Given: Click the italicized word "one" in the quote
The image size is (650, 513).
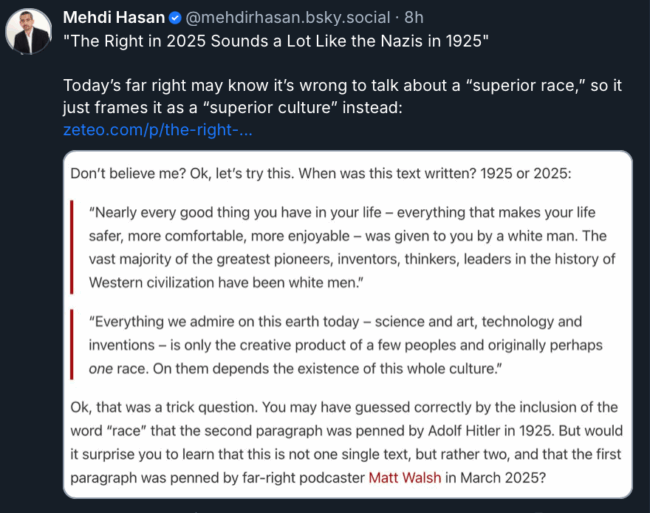Looking at the screenshot, I should [x=103, y=367].
